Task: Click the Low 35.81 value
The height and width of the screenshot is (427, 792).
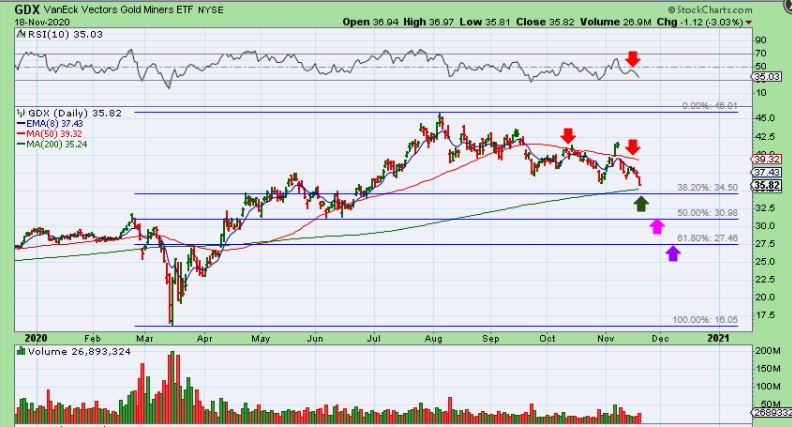Action: point(483,22)
